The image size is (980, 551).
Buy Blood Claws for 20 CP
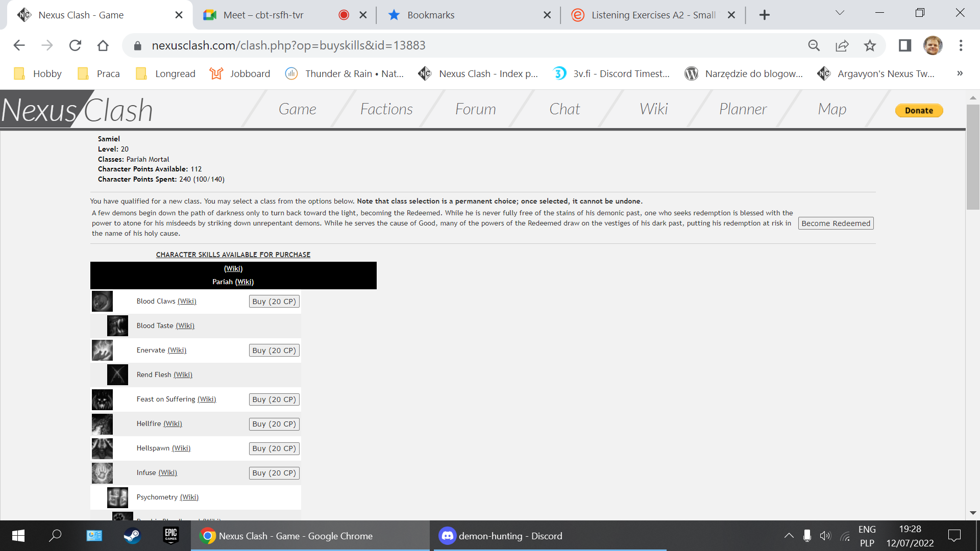tap(274, 302)
